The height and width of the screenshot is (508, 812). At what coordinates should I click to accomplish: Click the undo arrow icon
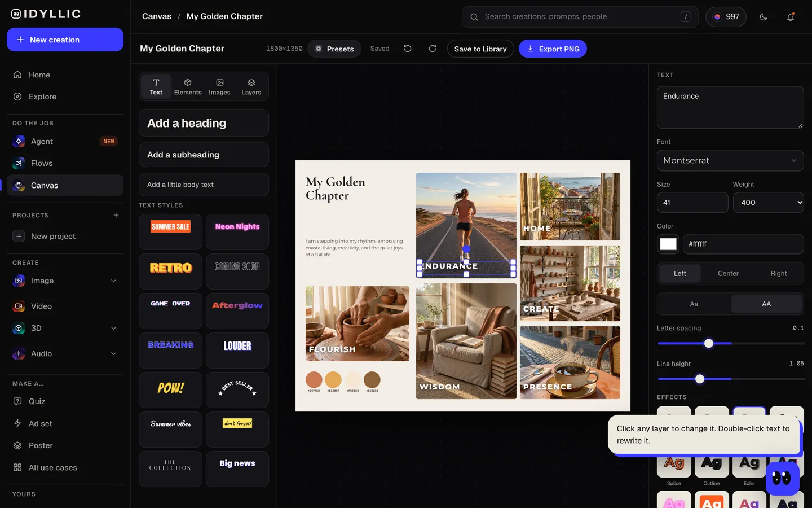pyautogui.click(x=408, y=49)
